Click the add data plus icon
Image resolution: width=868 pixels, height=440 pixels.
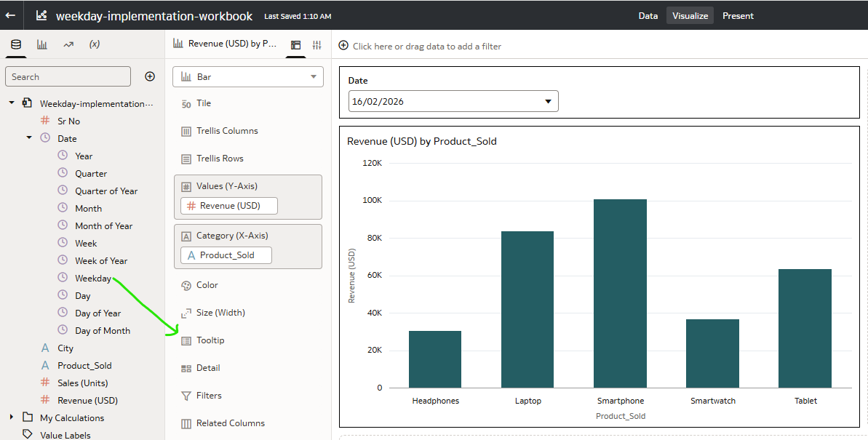[x=150, y=76]
